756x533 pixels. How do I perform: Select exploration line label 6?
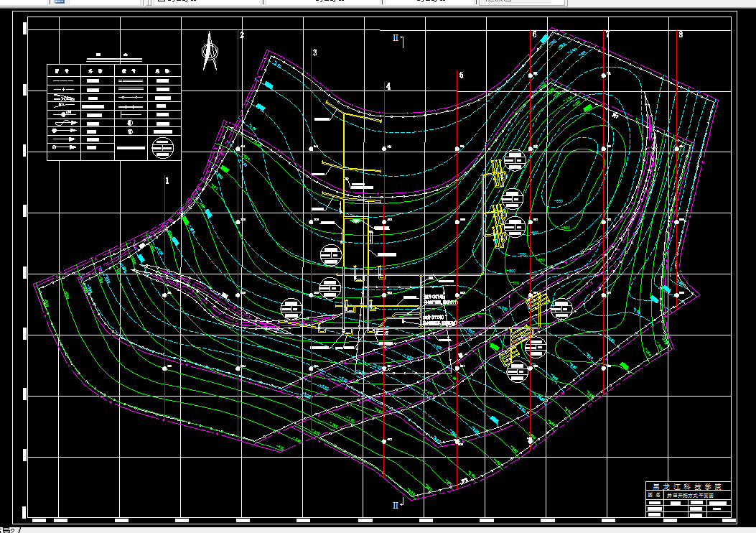534,34
